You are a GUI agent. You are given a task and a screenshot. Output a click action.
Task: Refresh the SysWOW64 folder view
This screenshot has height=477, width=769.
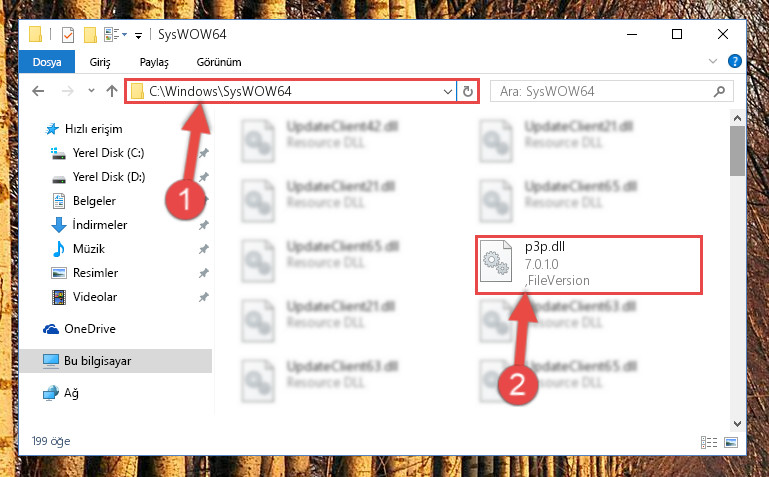point(468,92)
